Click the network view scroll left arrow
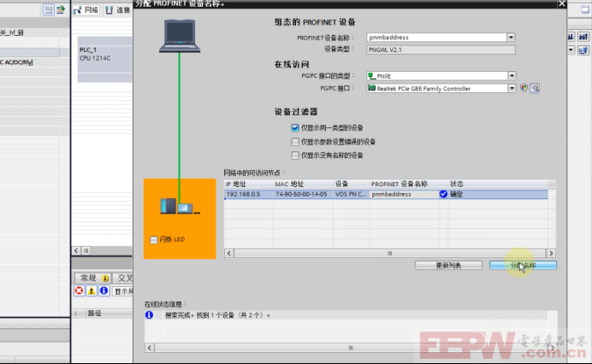This screenshot has height=364, width=592. (76, 250)
